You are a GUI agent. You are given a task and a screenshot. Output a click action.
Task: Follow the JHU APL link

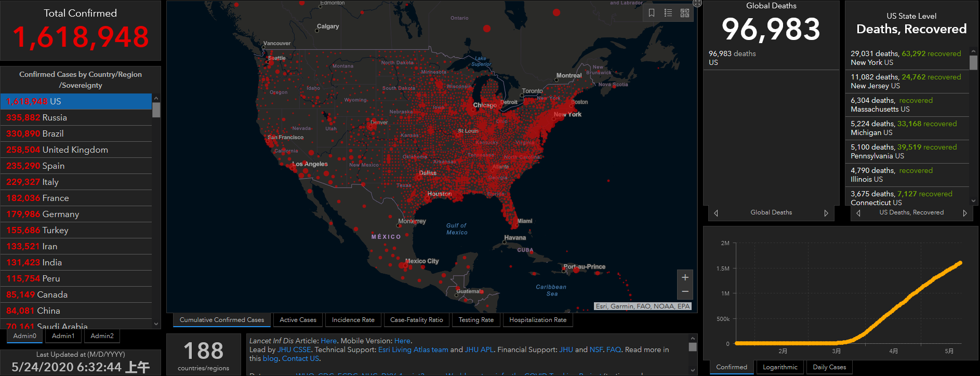[x=480, y=350]
